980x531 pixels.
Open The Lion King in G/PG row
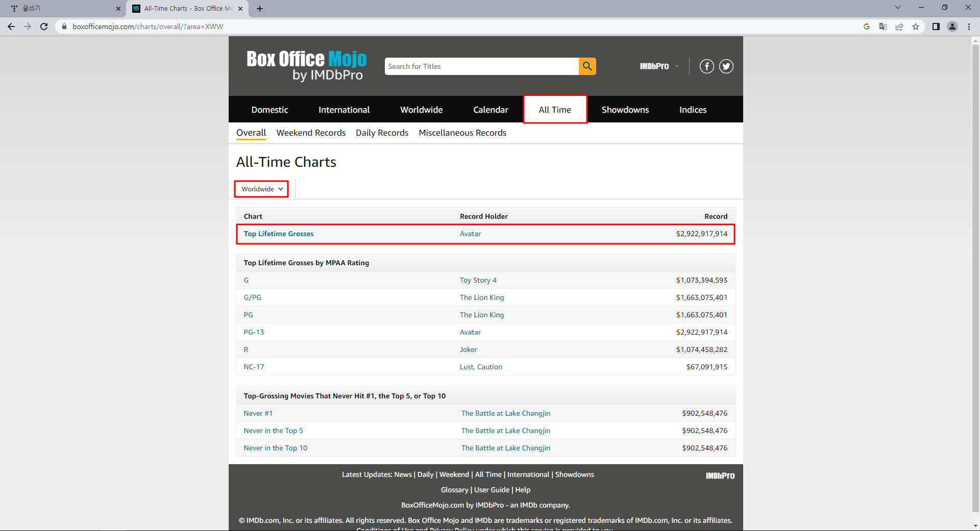[481, 297]
